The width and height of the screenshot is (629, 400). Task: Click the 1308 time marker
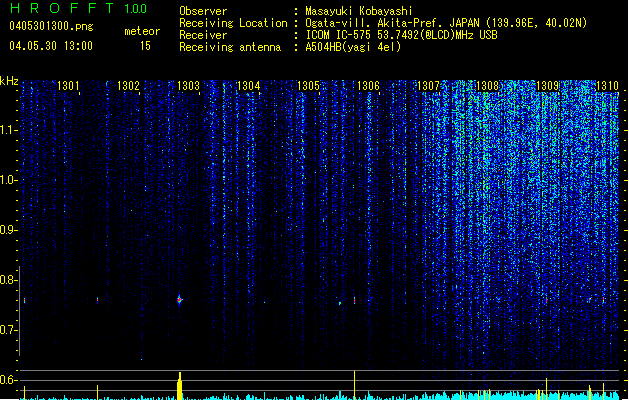point(487,86)
